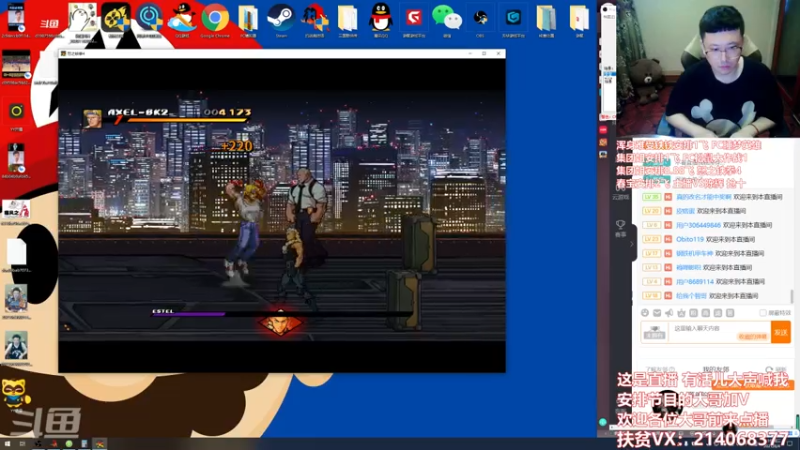Viewport: 800px width, 450px height.
Task: Open the WeChat desktop icon
Action: [x=447, y=18]
